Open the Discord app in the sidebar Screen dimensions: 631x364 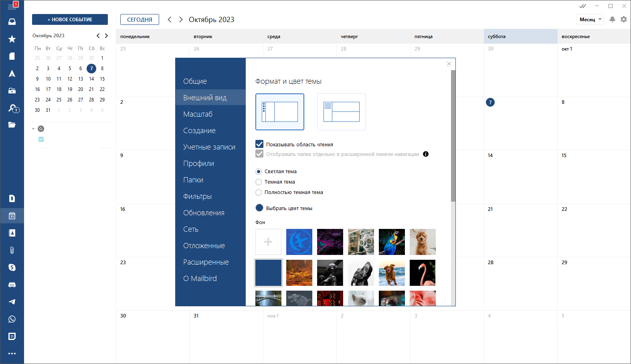point(12,285)
